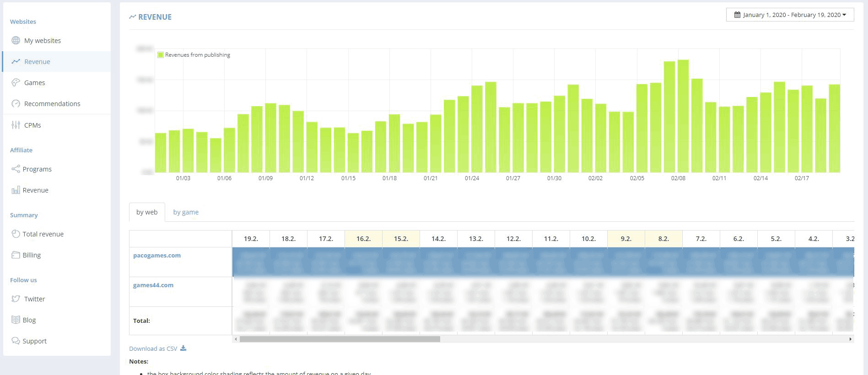This screenshot has height=375, width=868.
Task: Click the CPMs sliders icon
Action: pyautogui.click(x=16, y=125)
